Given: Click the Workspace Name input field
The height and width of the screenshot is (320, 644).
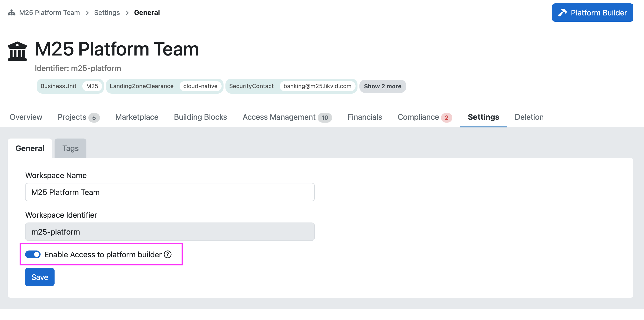Looking at the screenshot, I should pyautogui.click(x=170, y=192).
